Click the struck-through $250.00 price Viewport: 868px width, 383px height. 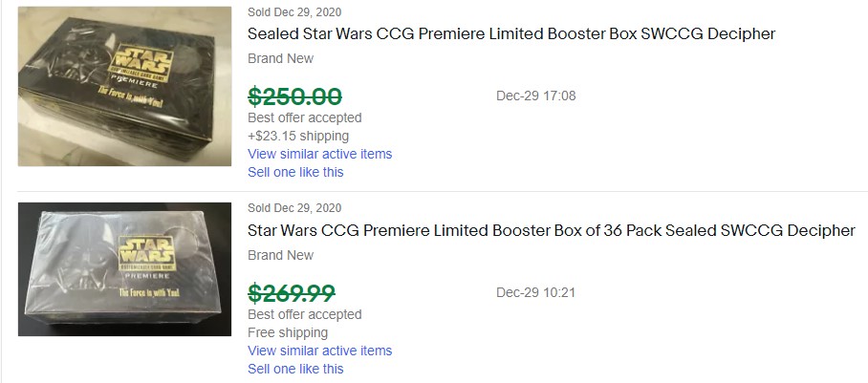[294, 96]
